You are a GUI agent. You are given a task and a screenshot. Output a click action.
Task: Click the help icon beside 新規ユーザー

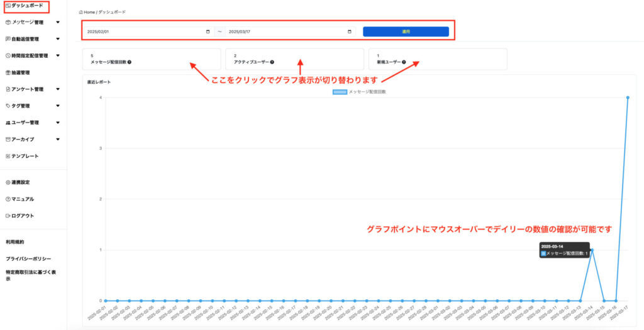click(404, 63)
